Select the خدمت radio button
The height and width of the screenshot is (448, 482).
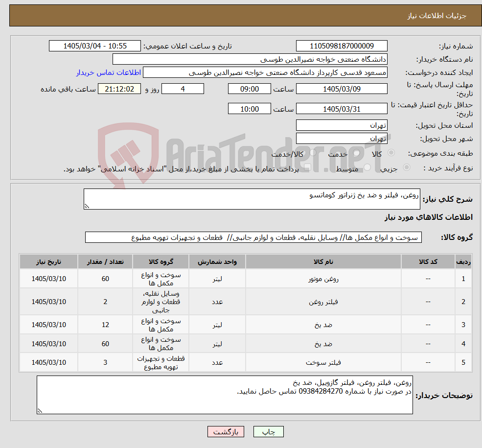point(357,152)
